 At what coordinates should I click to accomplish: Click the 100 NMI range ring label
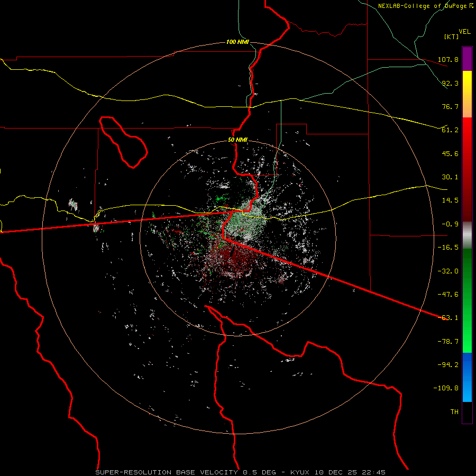click(x=237, y=42)
